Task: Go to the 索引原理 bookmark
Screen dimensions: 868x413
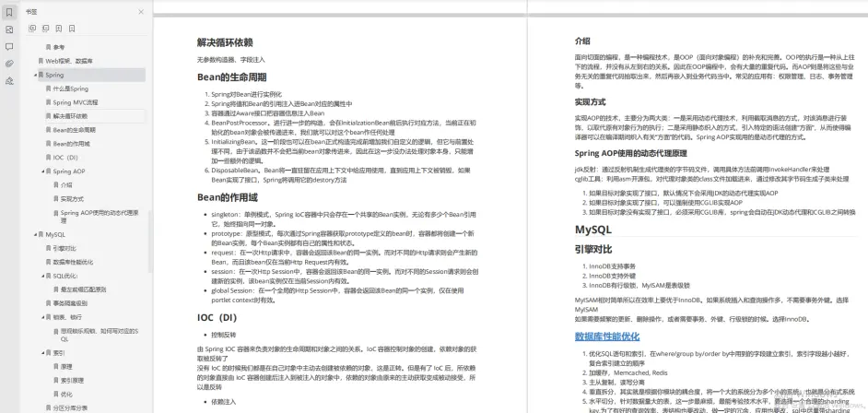Action: (x=72, y=381)
